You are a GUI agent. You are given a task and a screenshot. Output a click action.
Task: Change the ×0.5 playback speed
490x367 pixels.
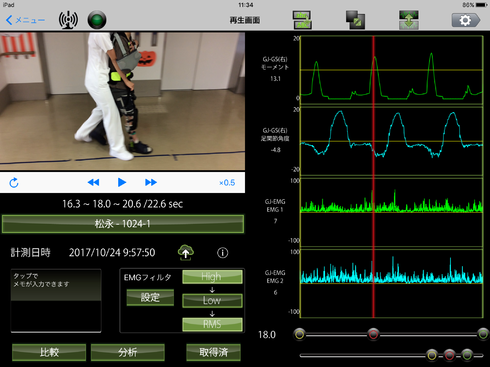point(227,183)
